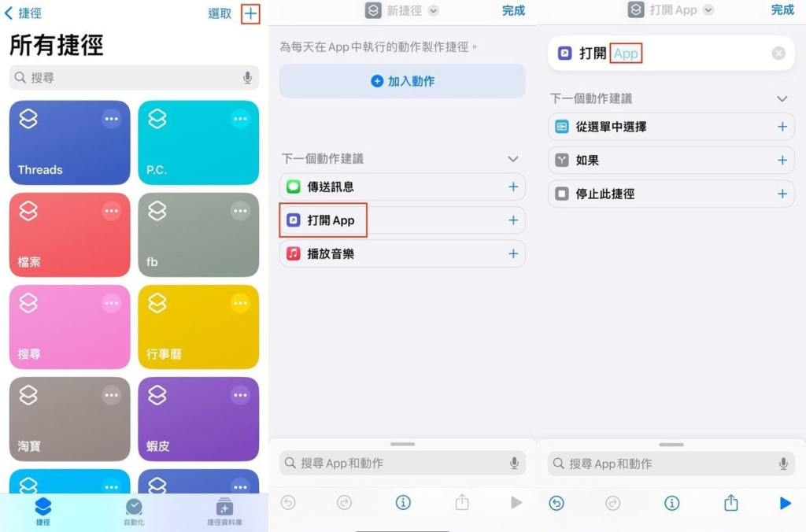Open the 打開 App title dropdown chevron

pos(708,10)
